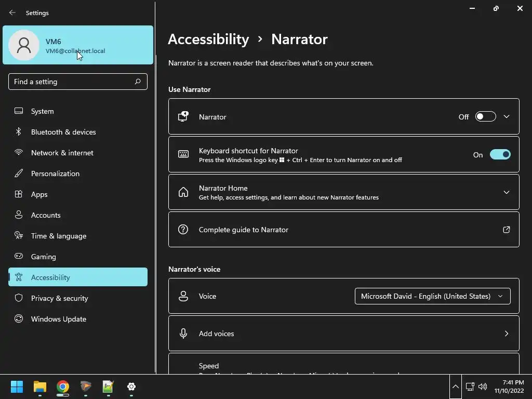
Task: Expand the Narrator row chevron
Action: point(506,117)
